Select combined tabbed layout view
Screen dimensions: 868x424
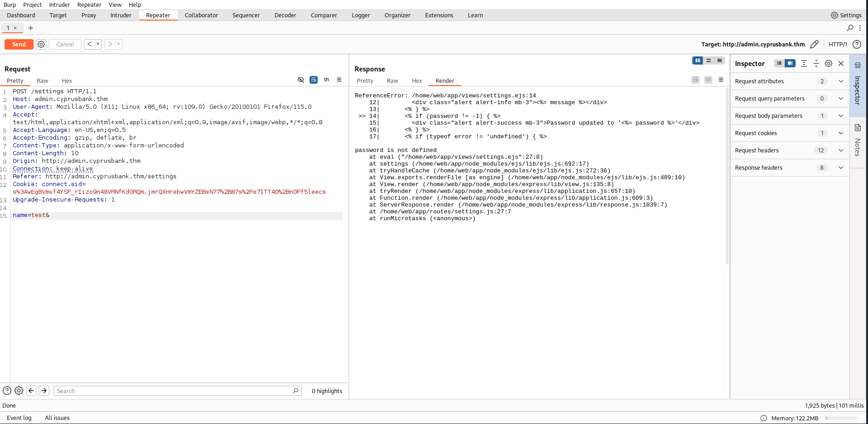[719, 61]
